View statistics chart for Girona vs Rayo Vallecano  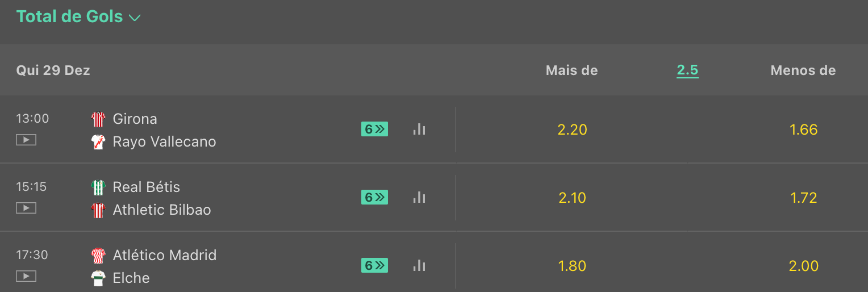pos(419,129)
